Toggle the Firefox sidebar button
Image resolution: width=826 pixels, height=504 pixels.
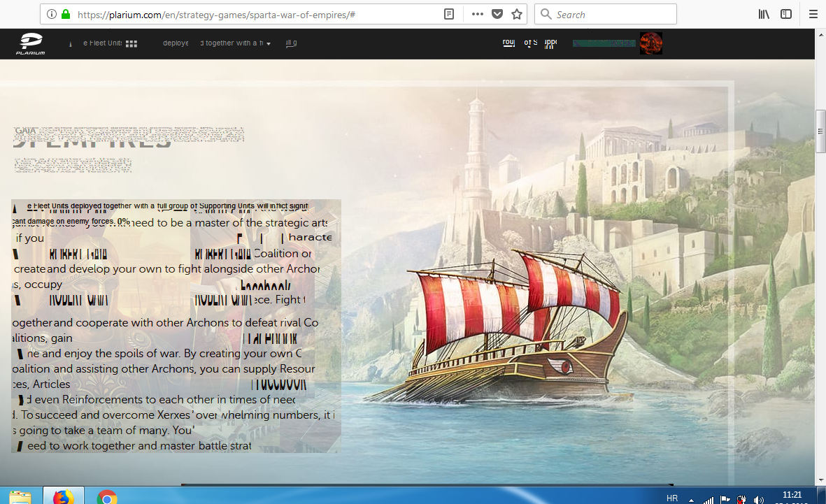(x=786, y=14)
